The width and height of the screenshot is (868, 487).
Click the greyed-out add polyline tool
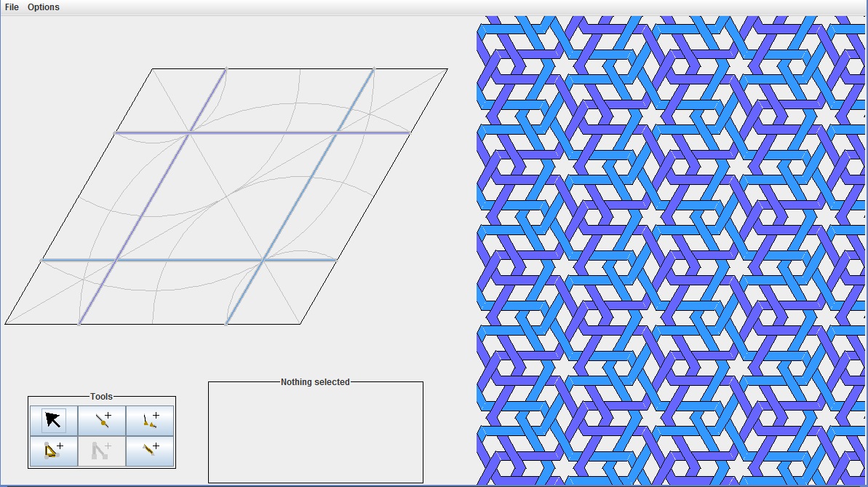tap(102, 451)
